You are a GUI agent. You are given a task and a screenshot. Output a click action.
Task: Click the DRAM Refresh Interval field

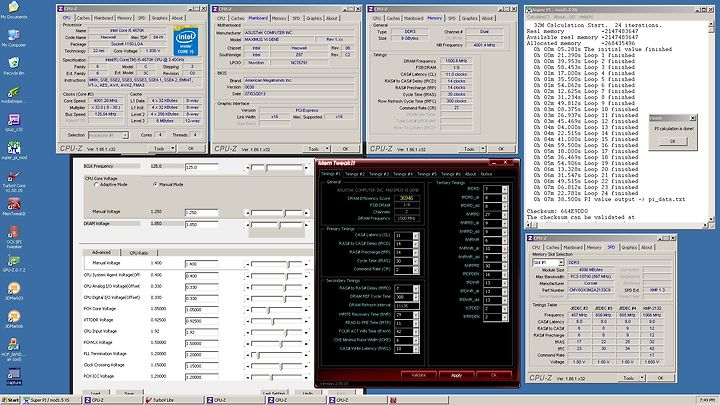406,305
